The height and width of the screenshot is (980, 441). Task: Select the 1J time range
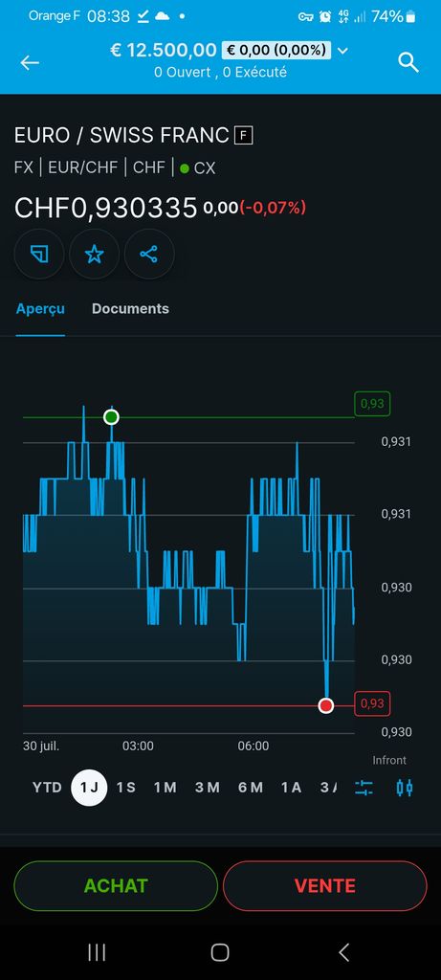(89, 788)
